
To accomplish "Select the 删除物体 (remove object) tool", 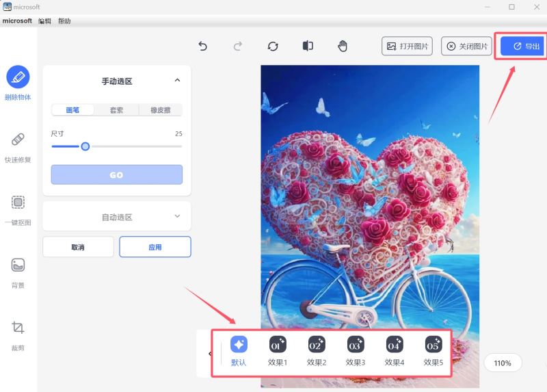I will click(x=18, y=83).
